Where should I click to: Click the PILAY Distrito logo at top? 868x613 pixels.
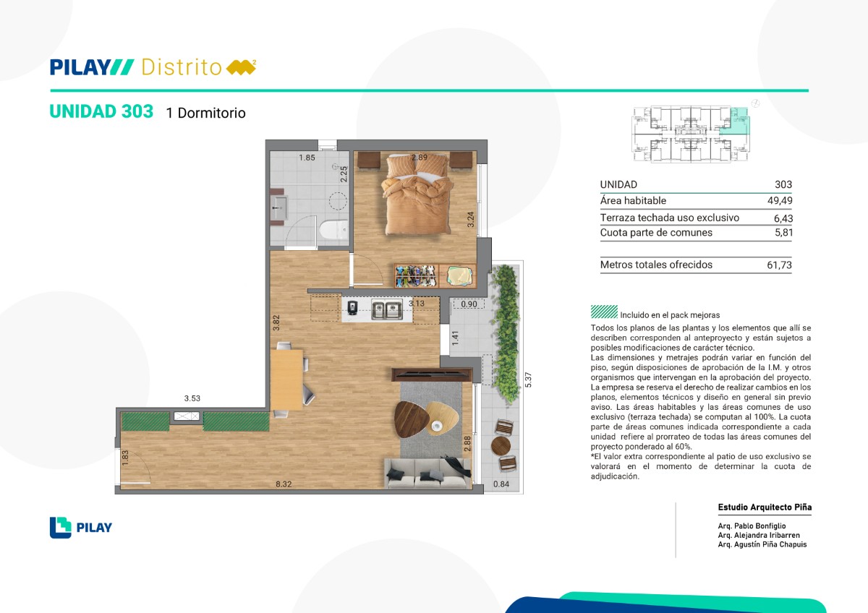[153, 67]
